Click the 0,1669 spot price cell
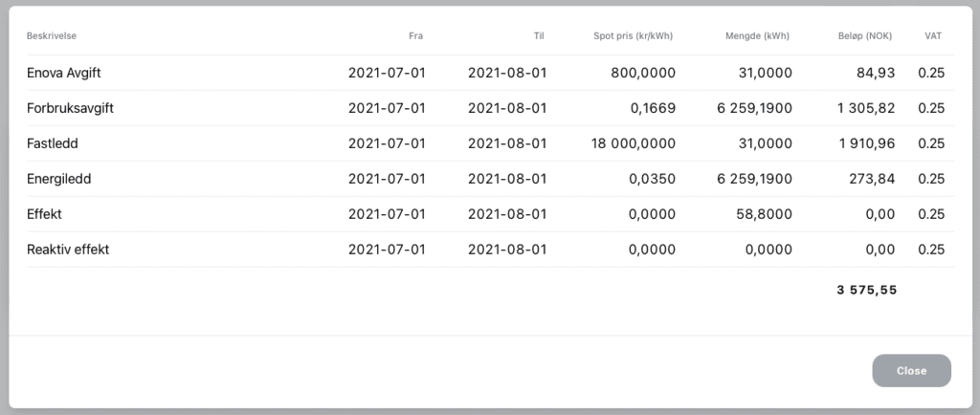The height and width of the screenshot is (415, 980). (x=653, y=108)
